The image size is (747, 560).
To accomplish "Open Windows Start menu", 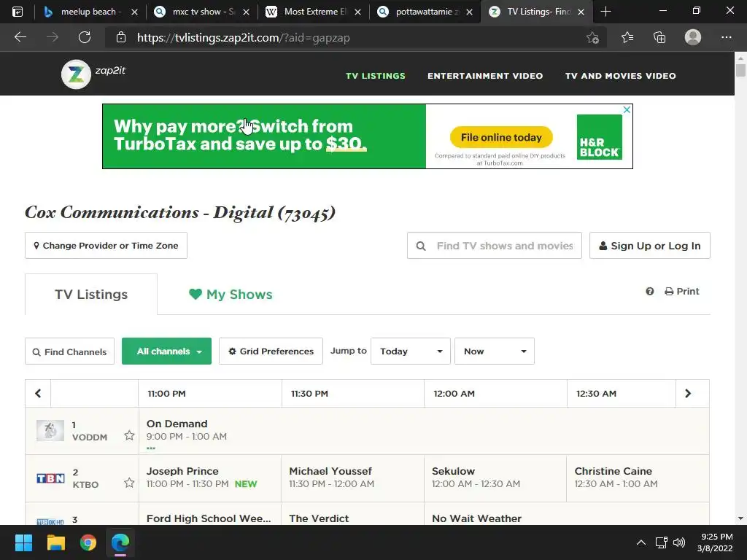I will click(x=23, y=542).
